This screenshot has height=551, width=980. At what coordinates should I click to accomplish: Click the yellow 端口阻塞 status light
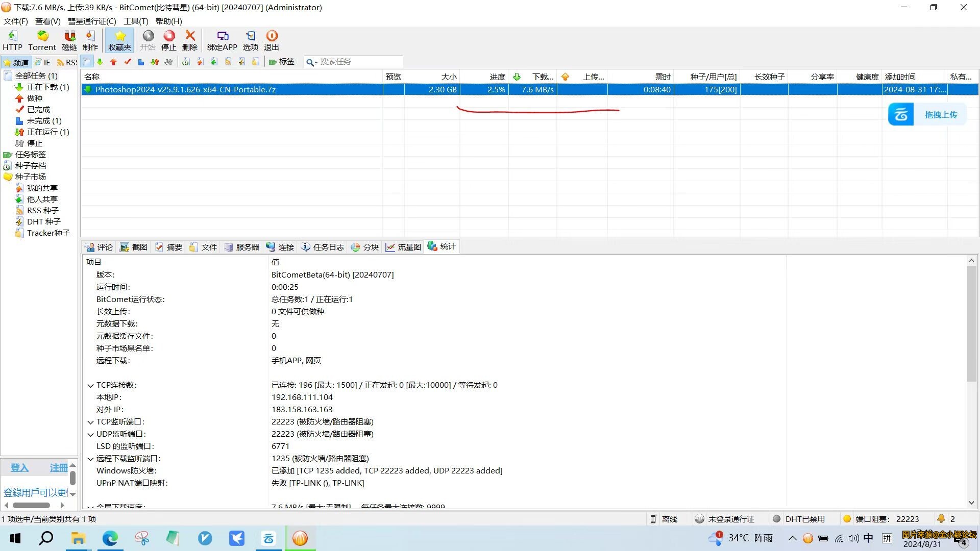coord(847,519)
